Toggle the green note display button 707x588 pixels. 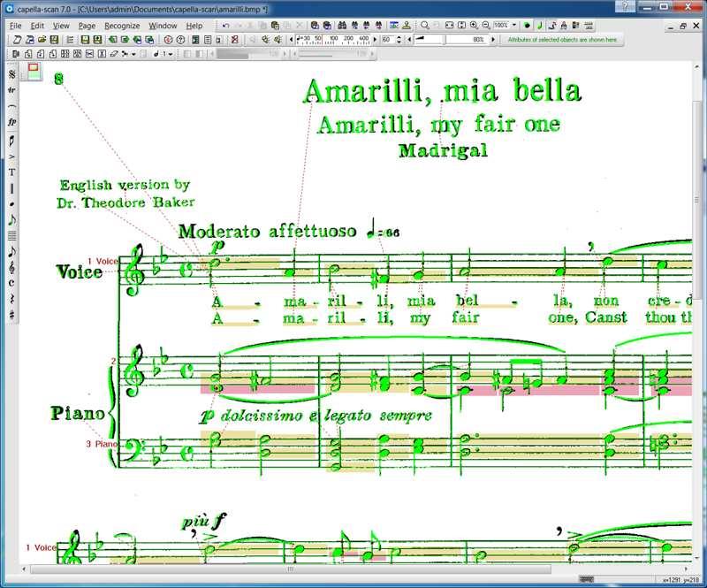tap(539, 26)
